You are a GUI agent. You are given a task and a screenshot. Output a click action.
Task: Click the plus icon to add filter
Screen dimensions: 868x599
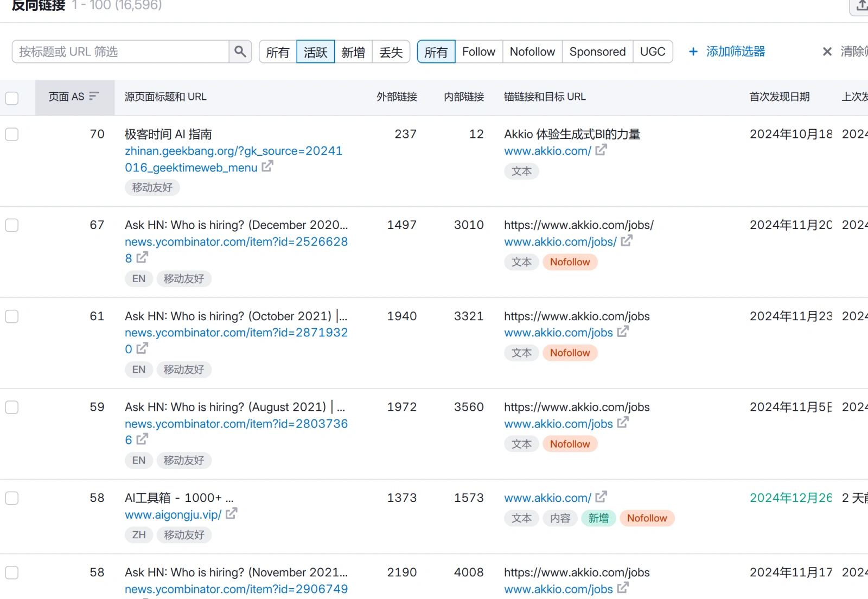(x=693, y=52)
